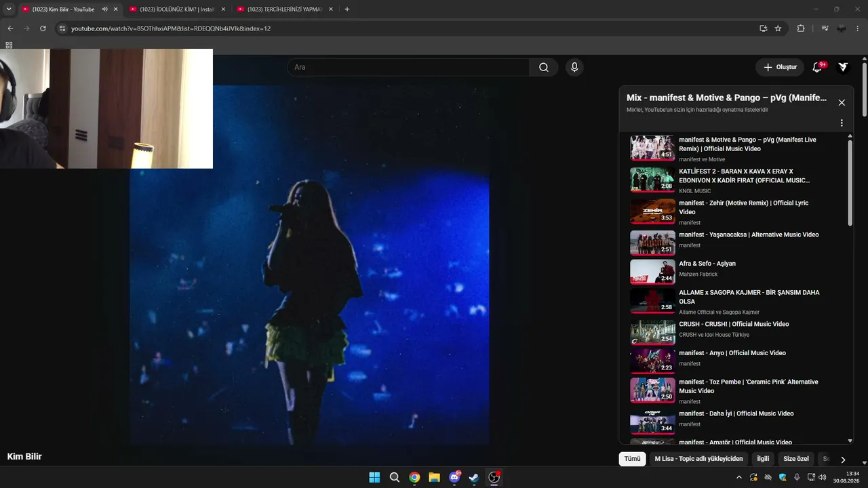868x488 pixels.
Task: Open a new browser tab
Action: 347,9
